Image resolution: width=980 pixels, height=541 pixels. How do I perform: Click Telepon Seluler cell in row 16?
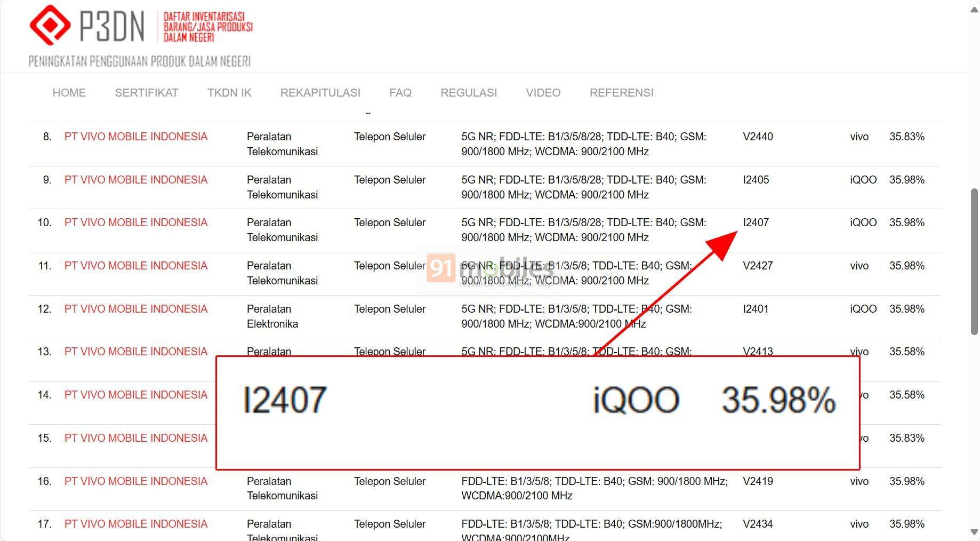[x=390, y=481]
